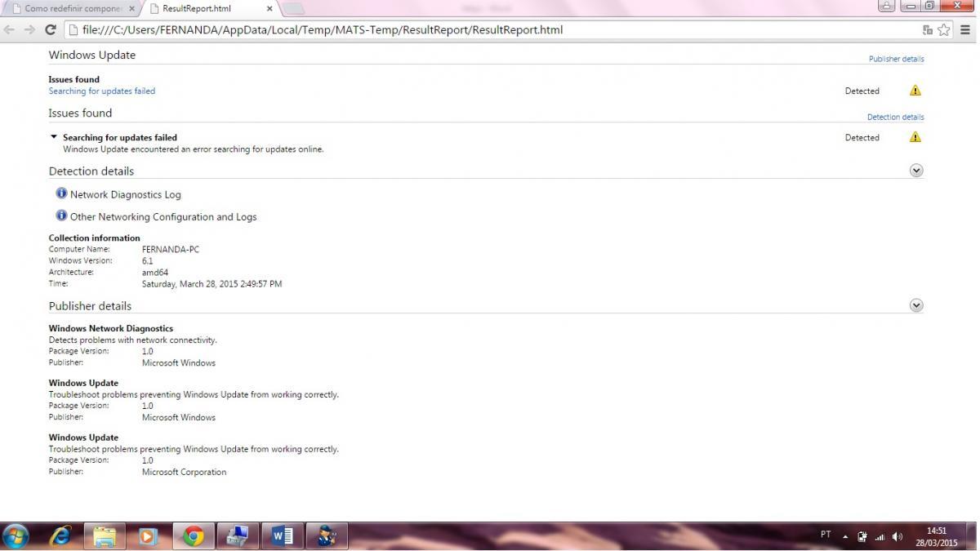This screenshot has width=980, height=551.
Task: Click the volume speaker tray icon
Action: point(898,536)
